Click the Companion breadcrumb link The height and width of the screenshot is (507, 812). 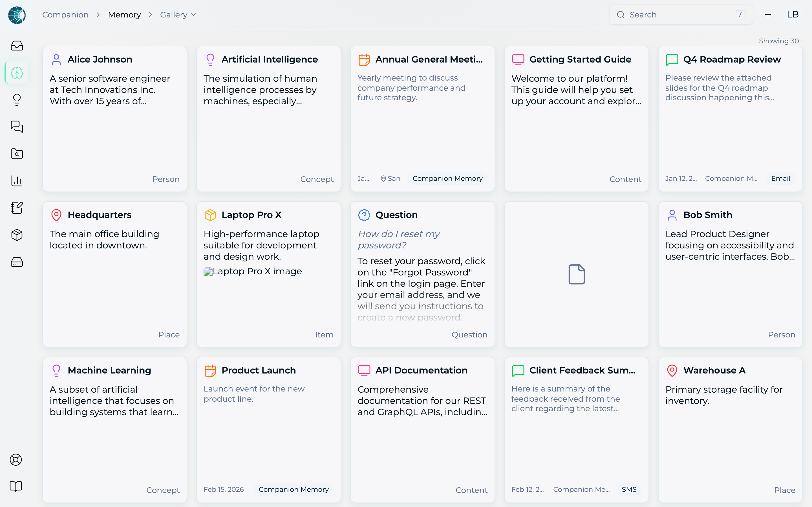click(x=65, y=15)
